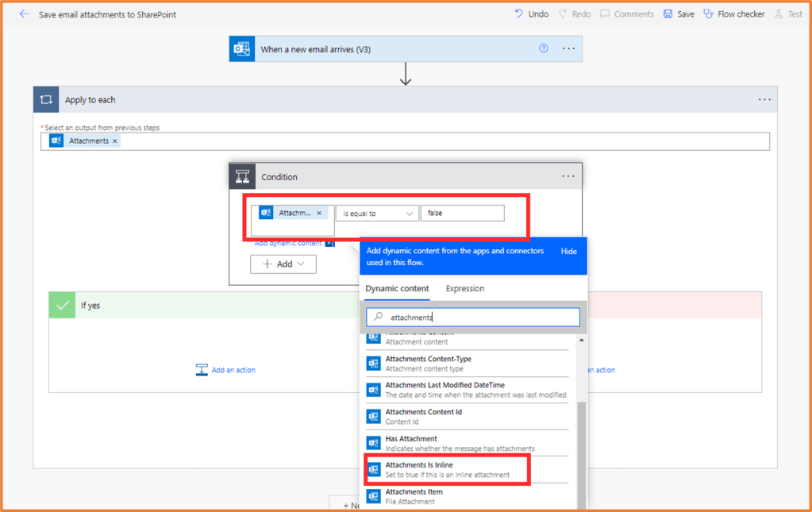Open the 'is equal to' comparison dropdown

[376, 213]
